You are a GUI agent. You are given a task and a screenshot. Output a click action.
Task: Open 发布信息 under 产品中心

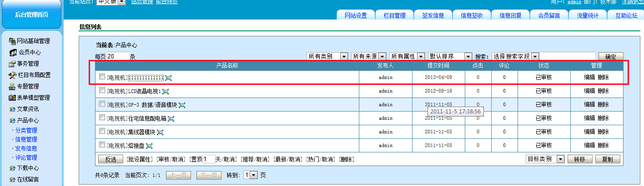tap(26, 148)
